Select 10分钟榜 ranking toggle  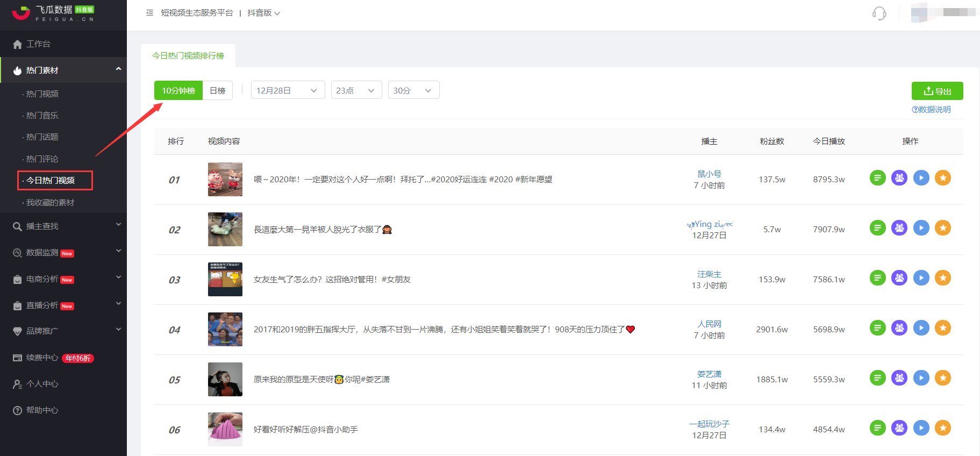coord(178,90)
